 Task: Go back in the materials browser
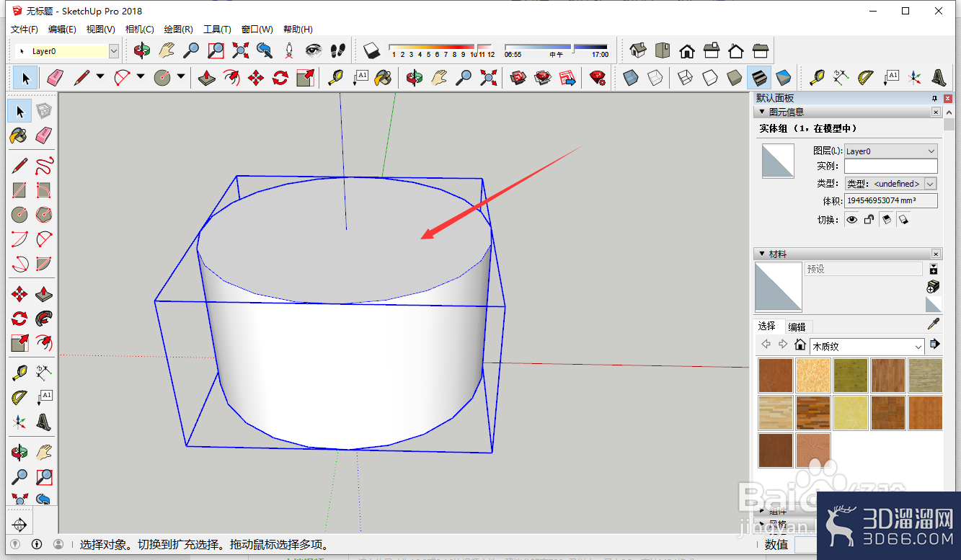click(766, 345)
